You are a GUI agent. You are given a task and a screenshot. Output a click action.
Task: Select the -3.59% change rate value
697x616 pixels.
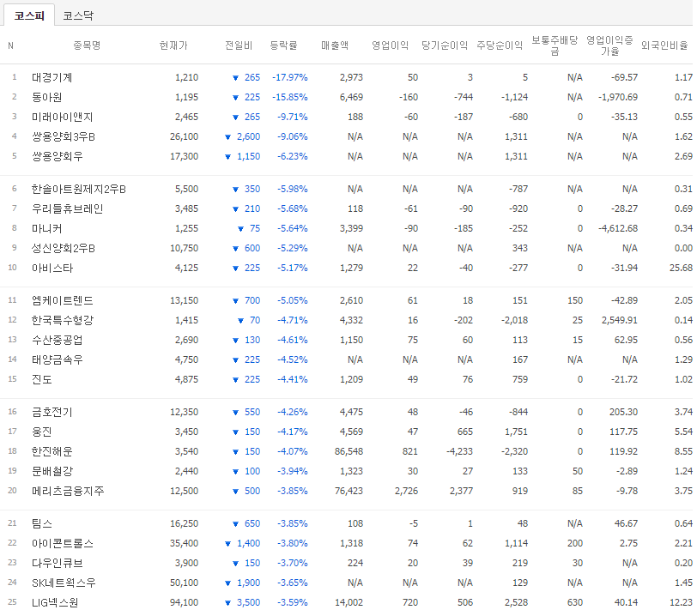point(293,602)
